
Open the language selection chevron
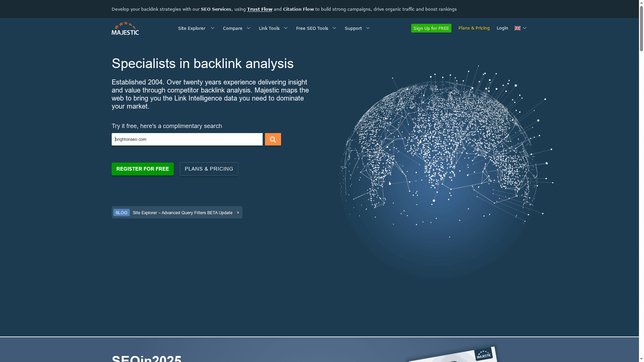tap(524, 28)
